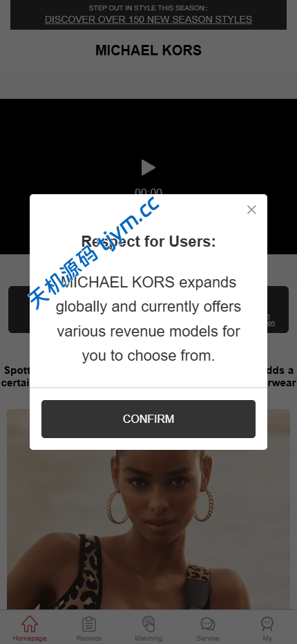Select the Records tab label
Viewport: 297px width, 644px height.
click(x=88, y=638)
